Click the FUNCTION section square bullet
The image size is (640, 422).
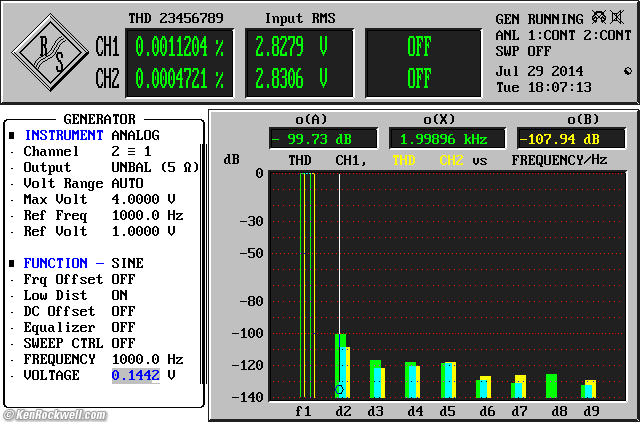[12, 263]
